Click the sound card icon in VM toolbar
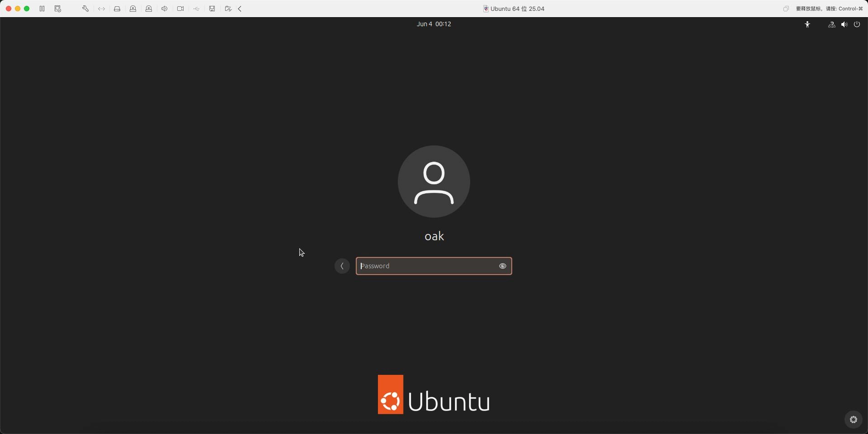This screenshot has width=868, height=434. tap(165, 9)
